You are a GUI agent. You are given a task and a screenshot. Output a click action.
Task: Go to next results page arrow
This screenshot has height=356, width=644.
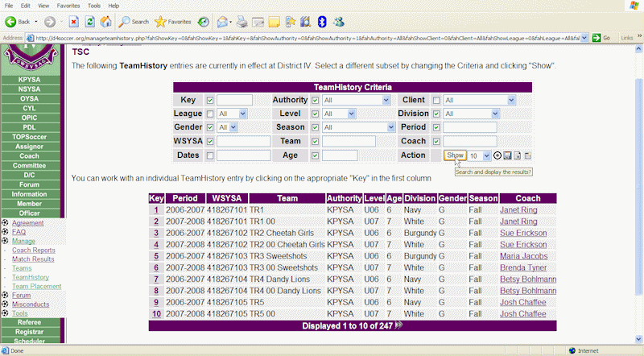click(x=398, y=326)
